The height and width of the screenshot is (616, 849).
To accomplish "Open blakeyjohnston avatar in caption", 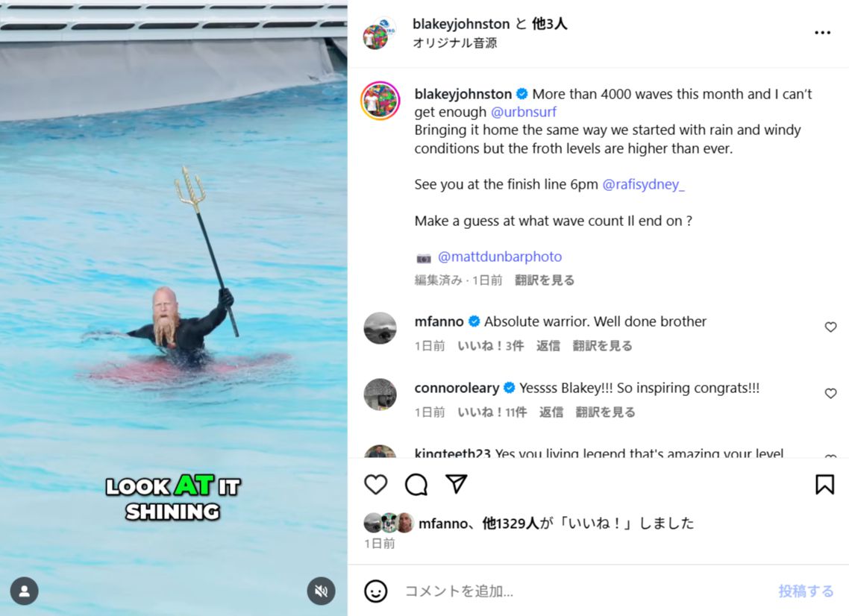I will tap(380, 101).
